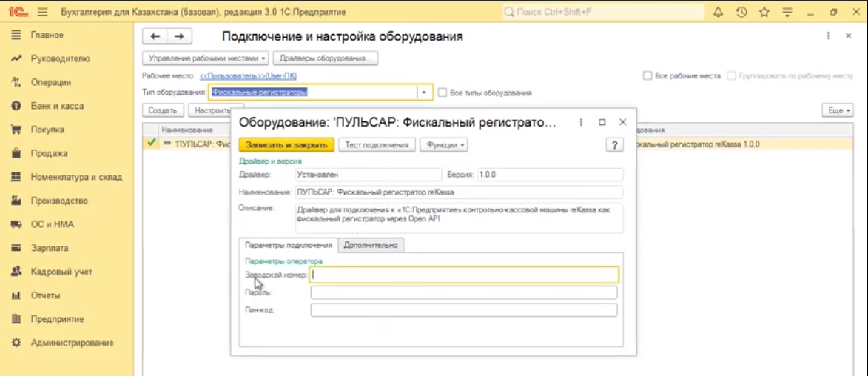Screen dimensions: 868x376
Task: Open Предприятие building icon
Action: pyautogui.click(x=16, y=319)
